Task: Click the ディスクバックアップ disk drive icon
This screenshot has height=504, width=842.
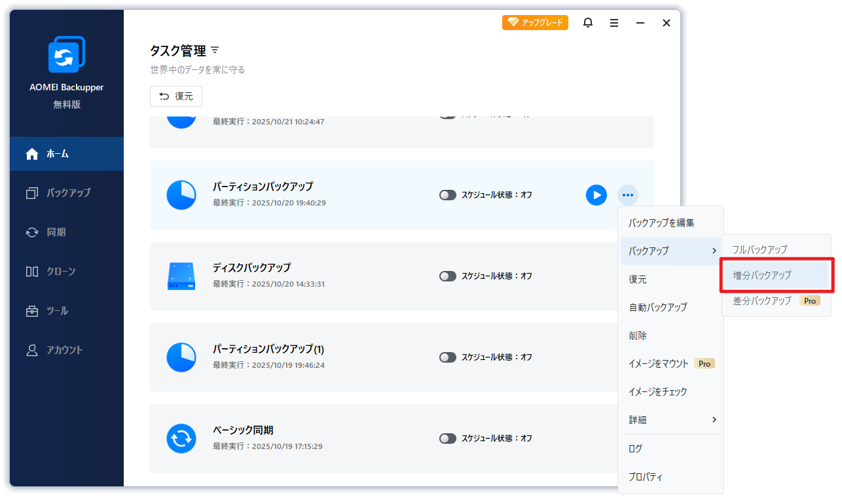Action: pyautogui.click(x=181, y=276)
